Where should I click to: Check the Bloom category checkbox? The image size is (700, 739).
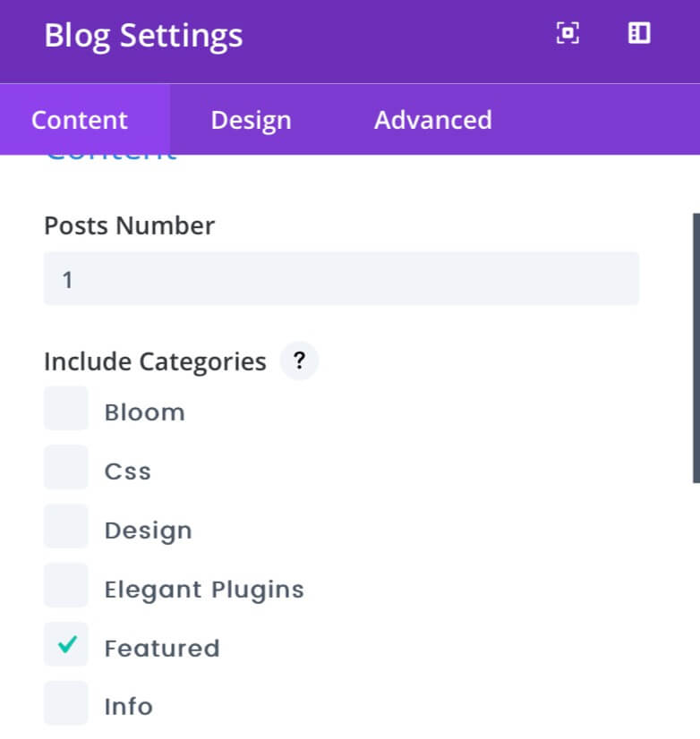66,409
